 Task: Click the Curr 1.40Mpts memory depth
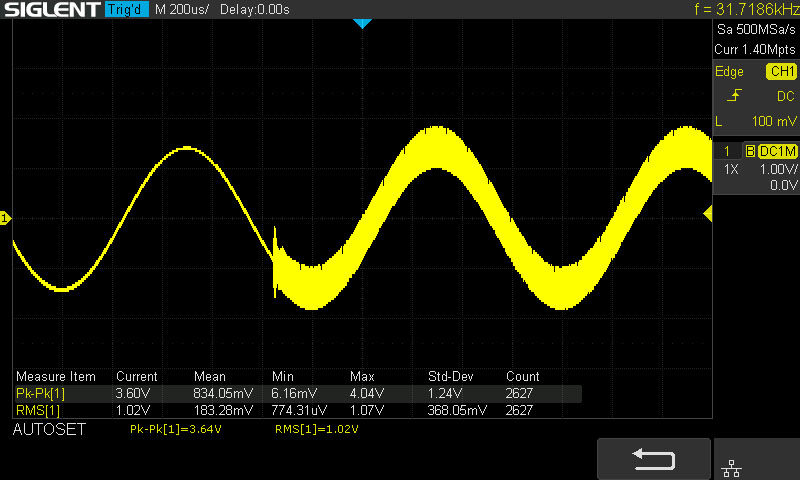(x=755, y=49)
